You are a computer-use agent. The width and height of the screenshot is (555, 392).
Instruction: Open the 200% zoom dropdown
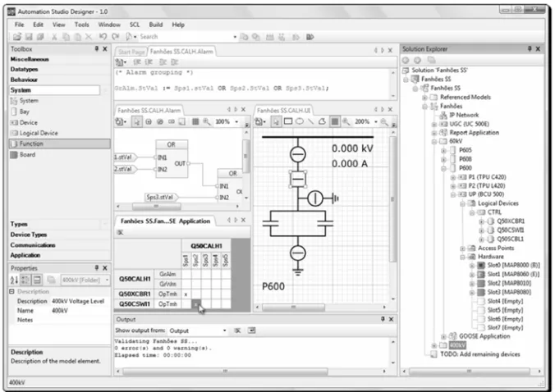pos(376,122)
